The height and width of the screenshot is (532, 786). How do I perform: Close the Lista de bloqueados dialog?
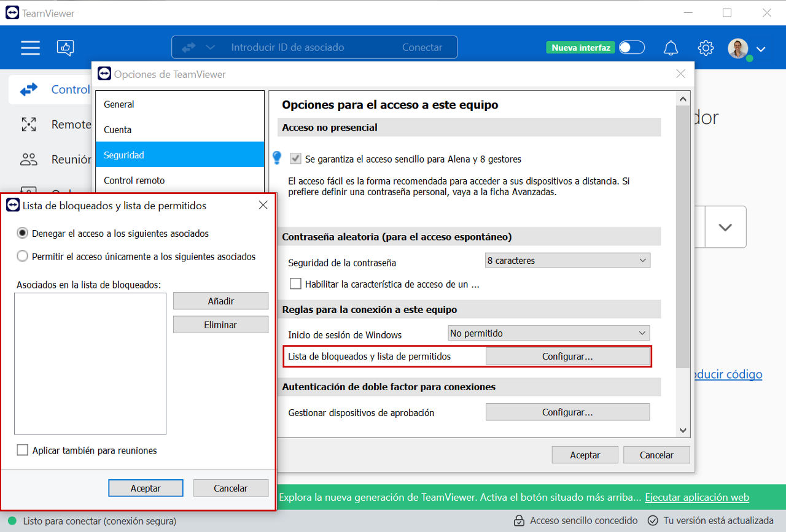263,206
